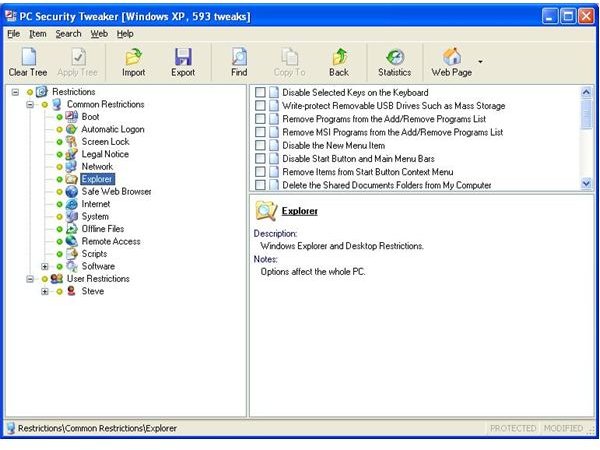Select the Legal Notice icon

tap(72, 154)
